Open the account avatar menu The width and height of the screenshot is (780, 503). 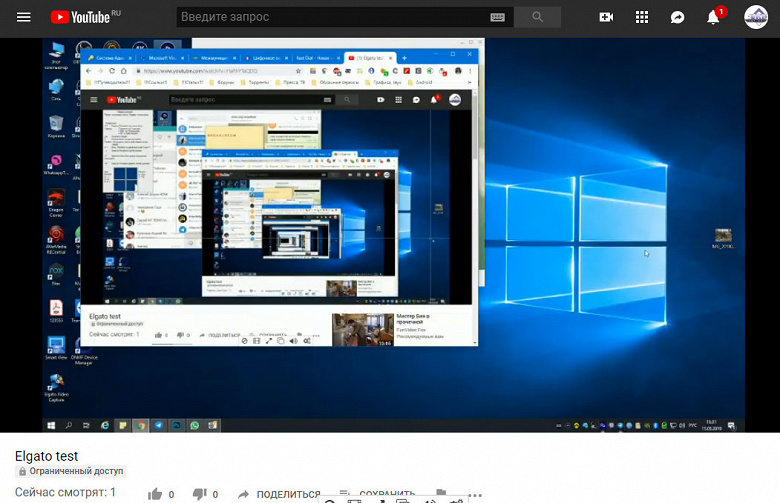click(755, 17)
